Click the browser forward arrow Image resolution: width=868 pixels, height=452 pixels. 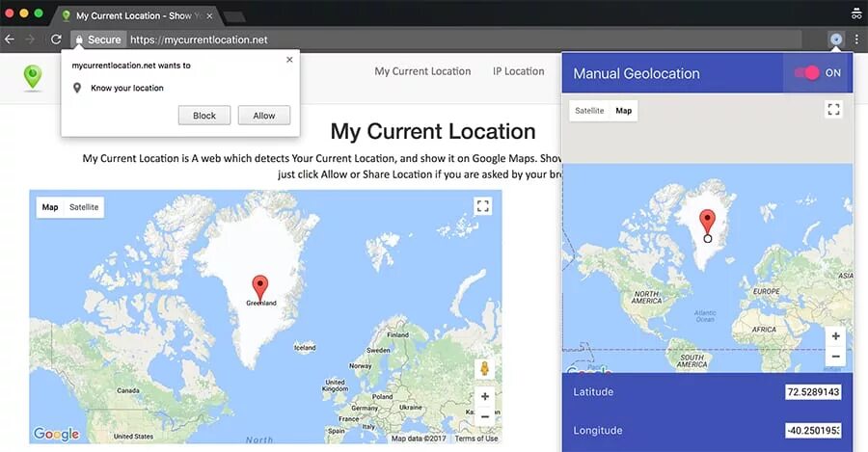coord(31,40)
